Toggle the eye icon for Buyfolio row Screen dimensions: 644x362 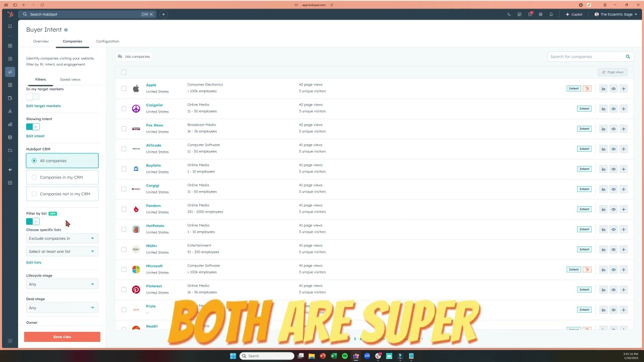pos(613,169)
